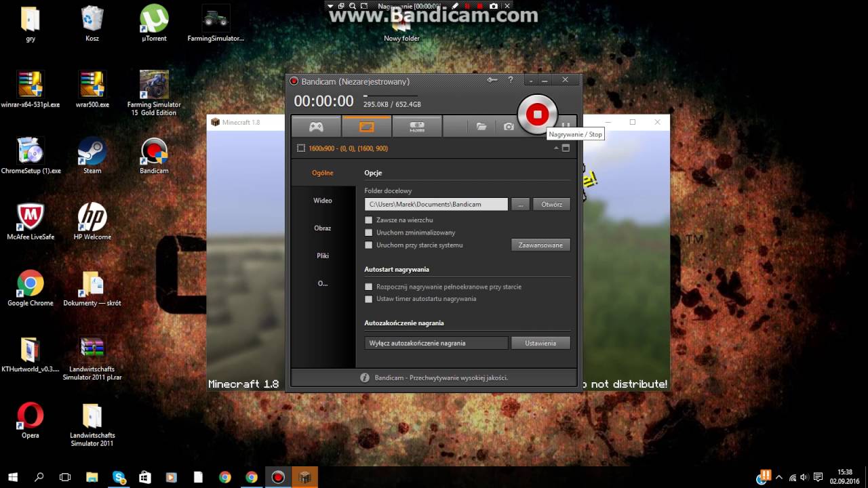Open the Pliki settings tab
The width and height of the screenshot is (868, 488).
[x=323, y=256]
